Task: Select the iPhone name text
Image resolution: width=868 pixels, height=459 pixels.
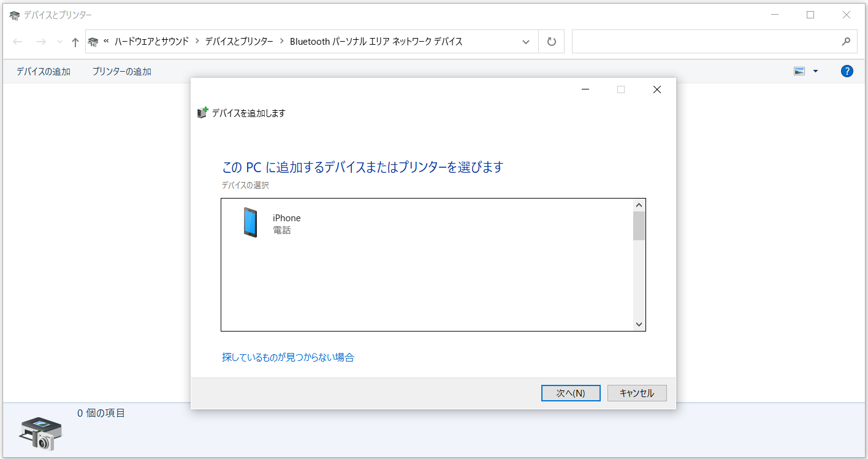Action: pos(287,218)
